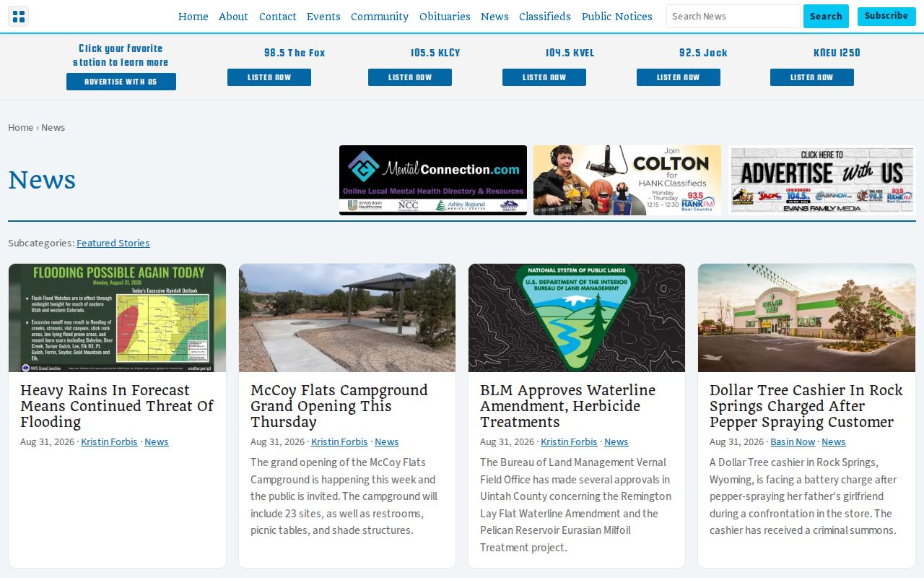Open Dollar Tree Cashier headline
Image resolution: width=924 pixels, height=578 pixels.
coord(806,406)
